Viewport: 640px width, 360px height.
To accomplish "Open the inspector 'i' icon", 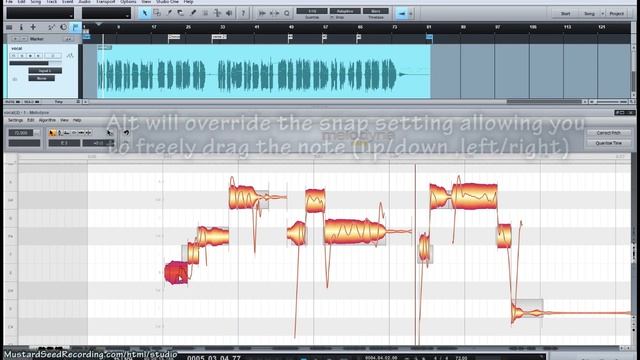I will tap(21, 27).
